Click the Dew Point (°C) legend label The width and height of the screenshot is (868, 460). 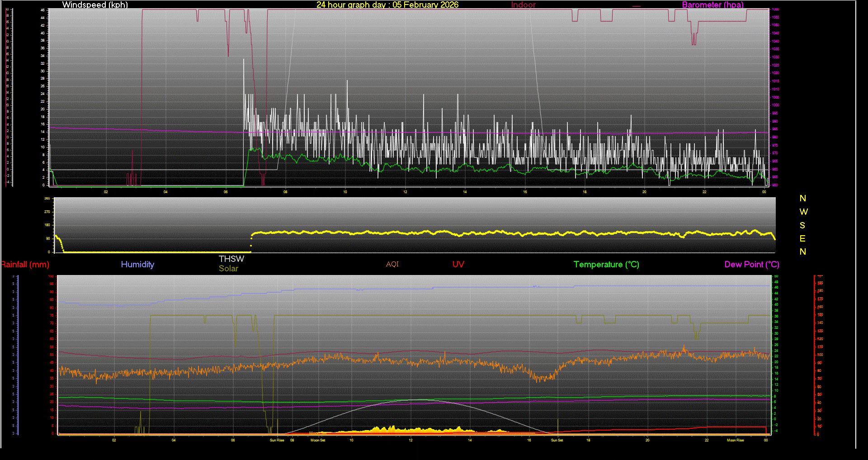(751, 265)
